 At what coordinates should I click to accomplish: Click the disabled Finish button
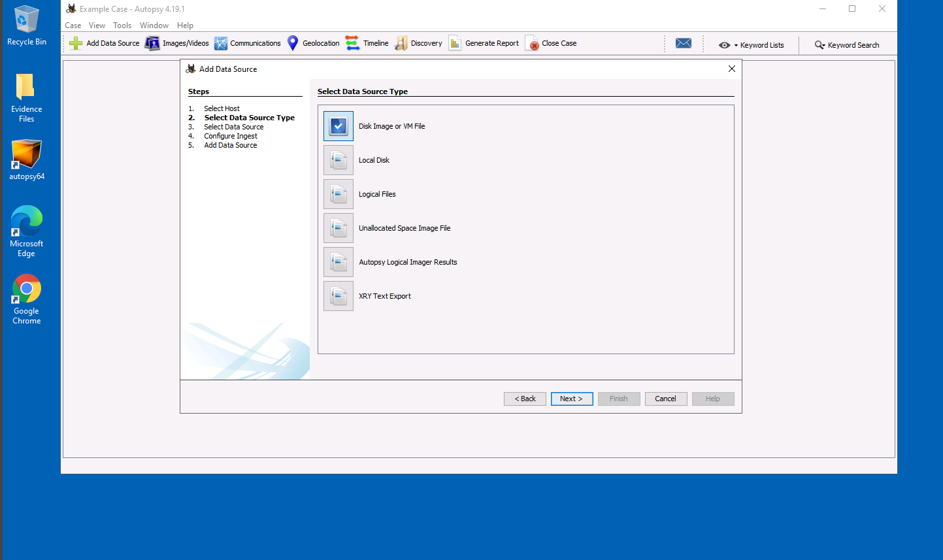619,399
